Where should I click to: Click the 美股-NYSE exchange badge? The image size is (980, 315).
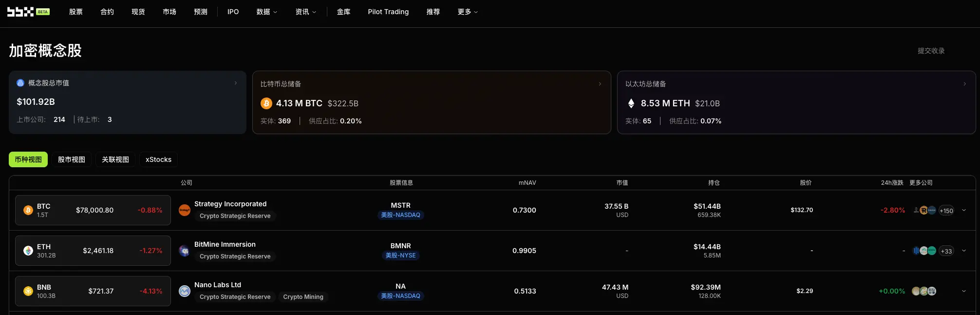(x=401, y=256)
